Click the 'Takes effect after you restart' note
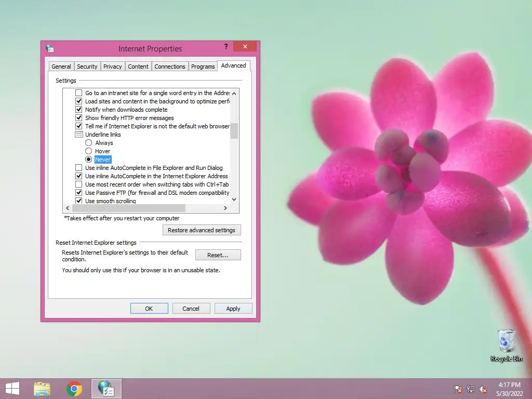532x399 pixels. click(122, 218)
